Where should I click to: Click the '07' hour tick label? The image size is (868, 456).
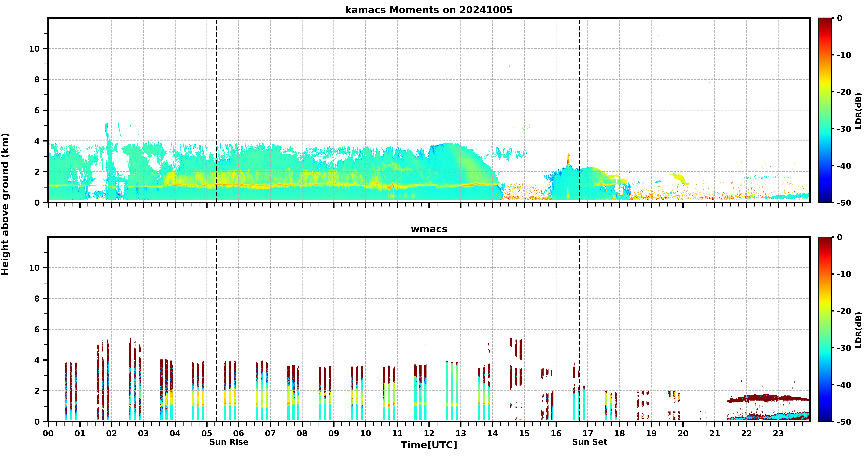pos(270,433)
